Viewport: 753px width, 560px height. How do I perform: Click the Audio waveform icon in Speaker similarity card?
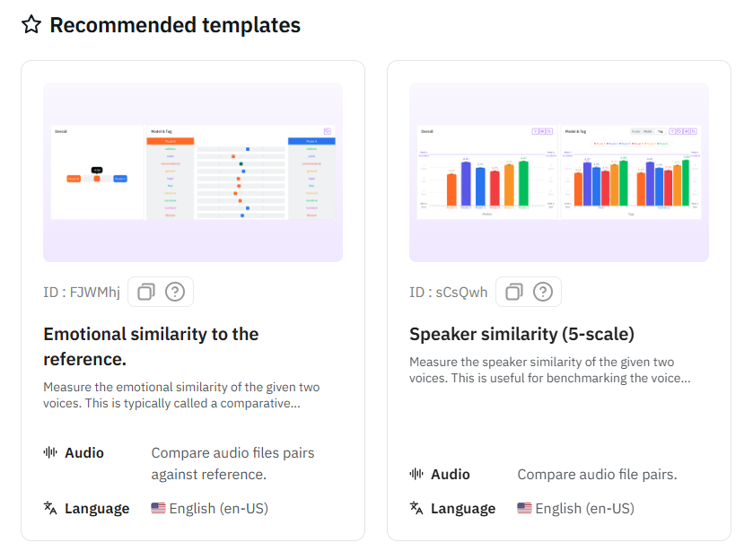(x=416, y=474)
